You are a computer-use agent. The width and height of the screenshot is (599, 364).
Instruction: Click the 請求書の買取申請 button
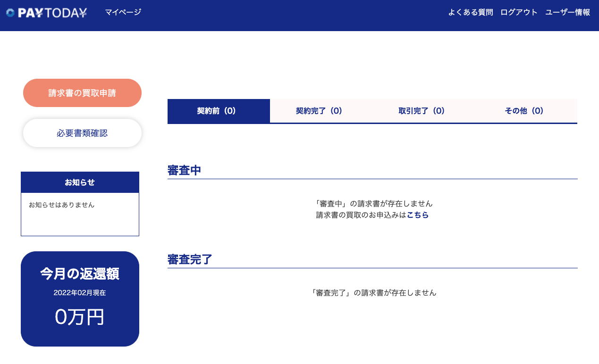82,92
